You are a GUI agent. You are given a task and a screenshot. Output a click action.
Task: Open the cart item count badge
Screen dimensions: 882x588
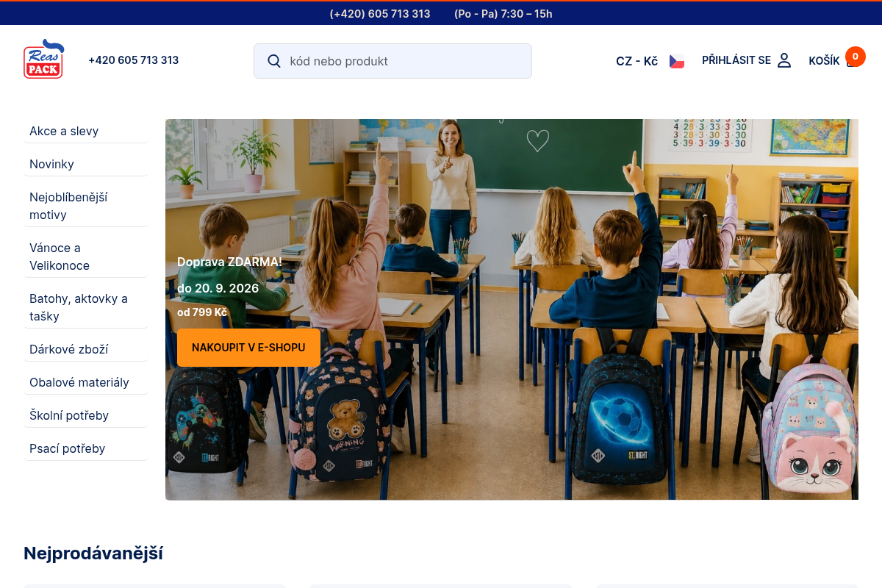[855, 56]
